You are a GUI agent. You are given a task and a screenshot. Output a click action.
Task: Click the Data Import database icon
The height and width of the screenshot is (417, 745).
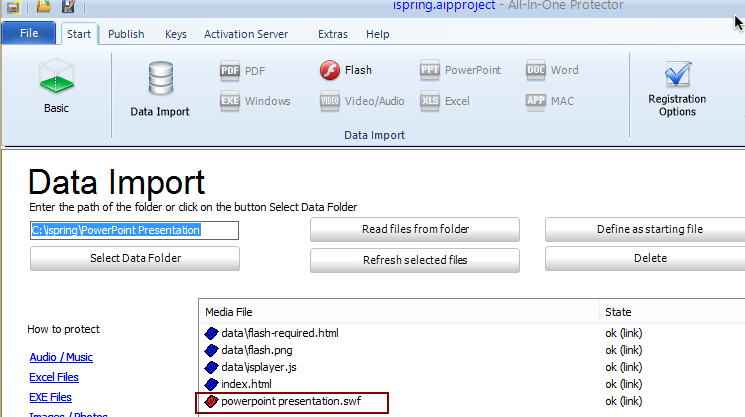click(x=161, y=78)
